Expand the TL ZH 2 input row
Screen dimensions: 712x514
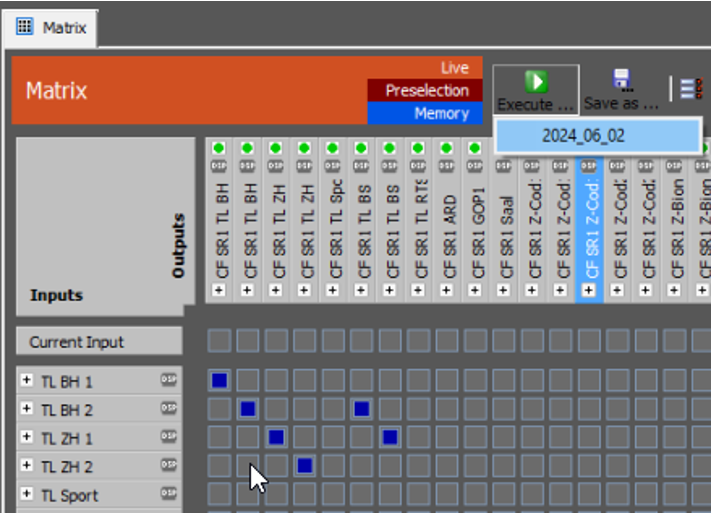[x=27, y=465]
